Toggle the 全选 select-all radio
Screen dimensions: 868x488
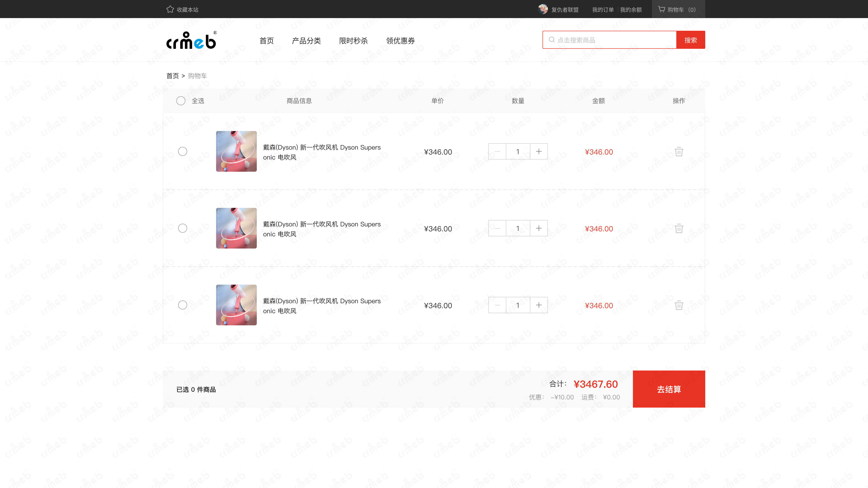[181, 101]
